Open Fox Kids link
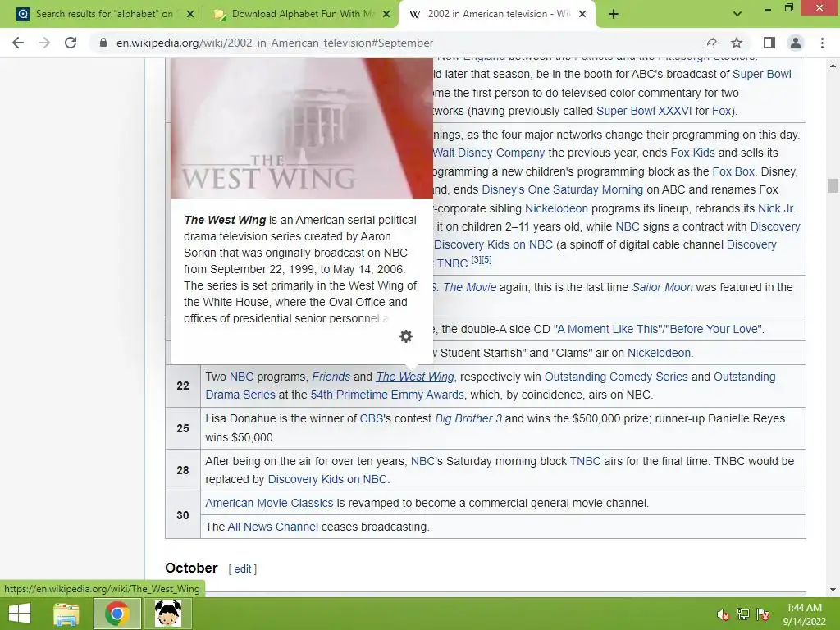 coord(692,153)
